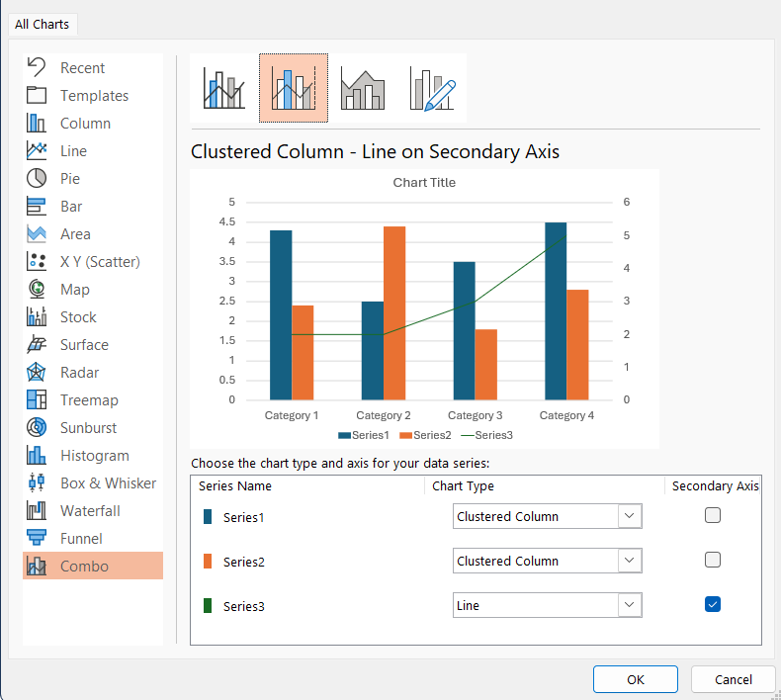Click the Chart Title in preview
Screen dimensions: 781x700
tap(424, 182)
